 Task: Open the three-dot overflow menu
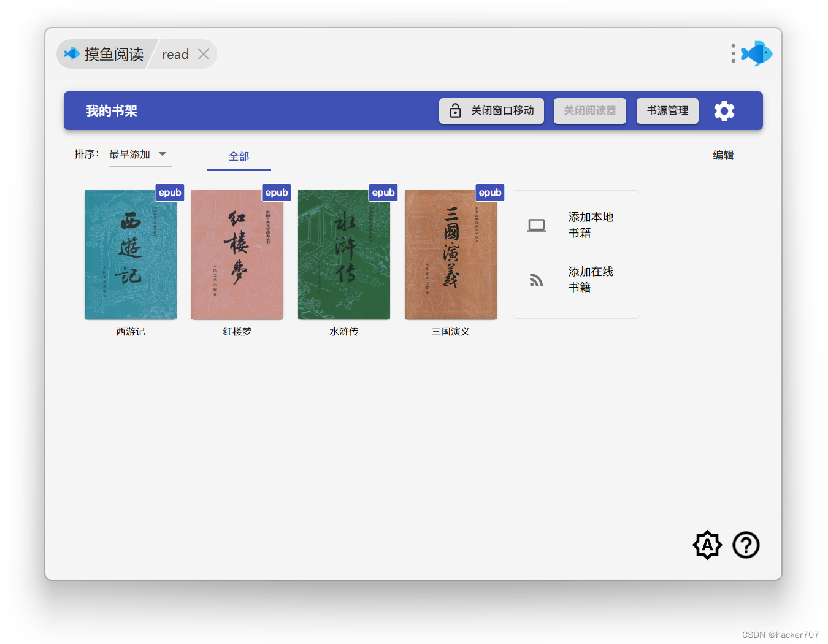pos(733,53)
